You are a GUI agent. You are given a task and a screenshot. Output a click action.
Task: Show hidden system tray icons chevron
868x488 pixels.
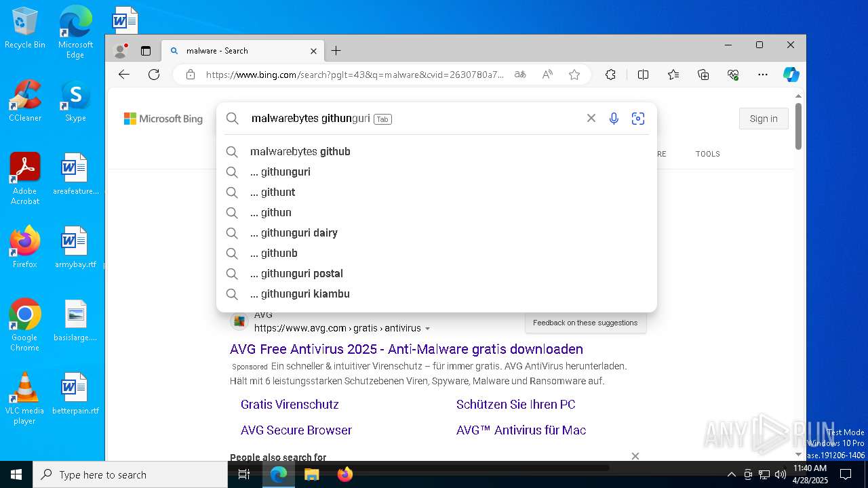731,474
